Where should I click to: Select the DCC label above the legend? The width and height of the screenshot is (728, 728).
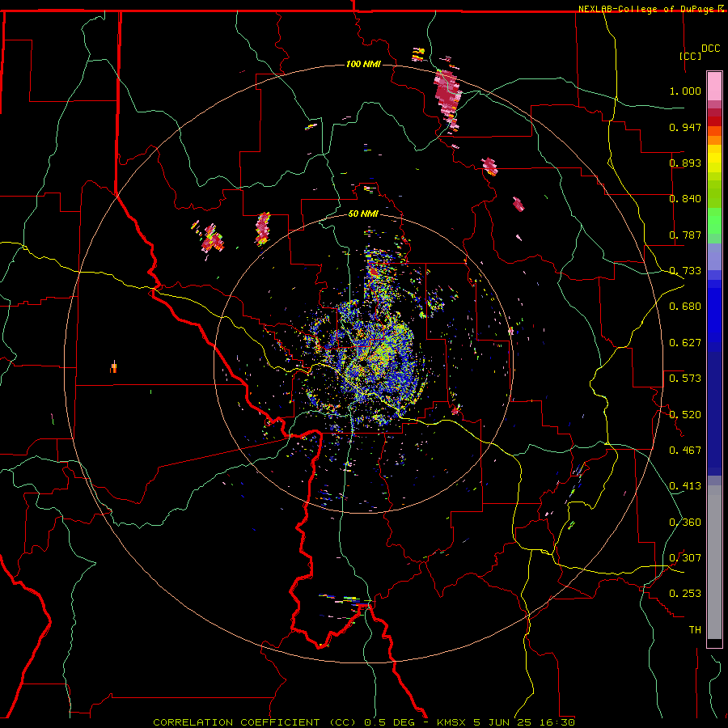710,49
